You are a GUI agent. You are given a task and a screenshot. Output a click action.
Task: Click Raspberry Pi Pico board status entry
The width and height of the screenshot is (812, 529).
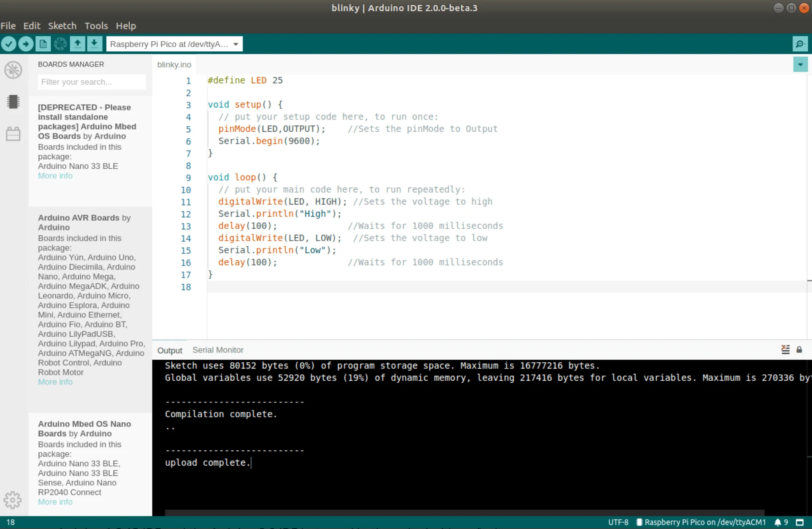point(701,522)
